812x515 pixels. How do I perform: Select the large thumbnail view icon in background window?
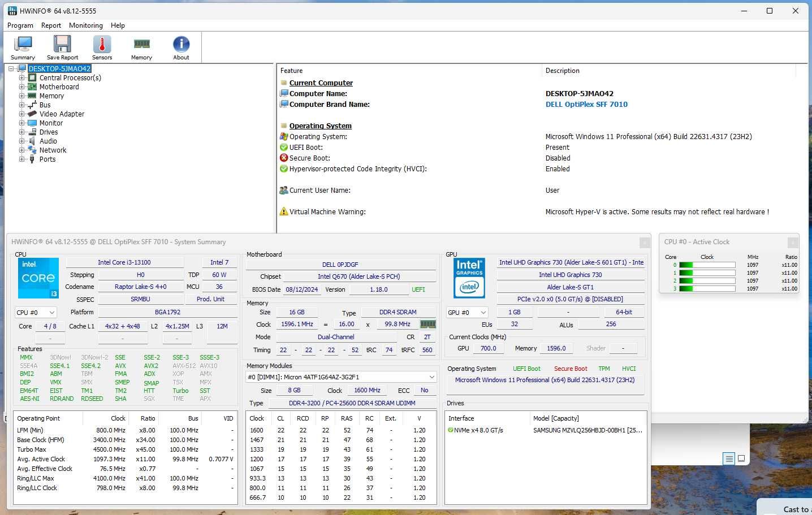[x=741, y=458]
